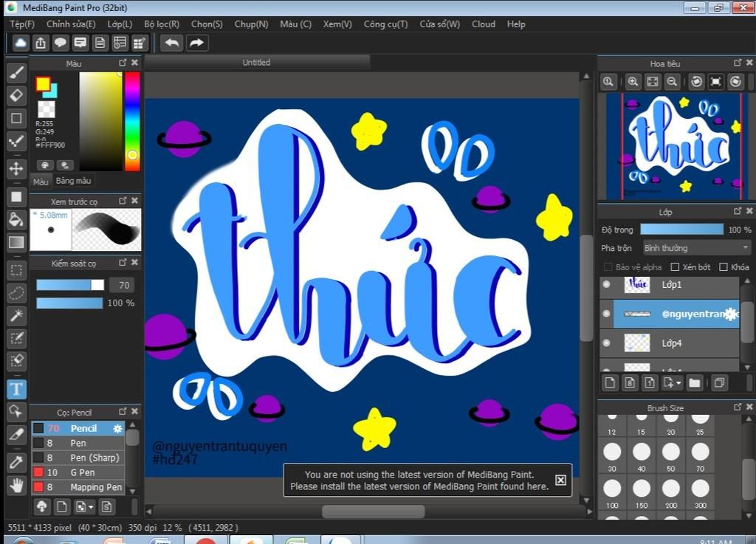Select the Eyedropper tool

[16, 463]
